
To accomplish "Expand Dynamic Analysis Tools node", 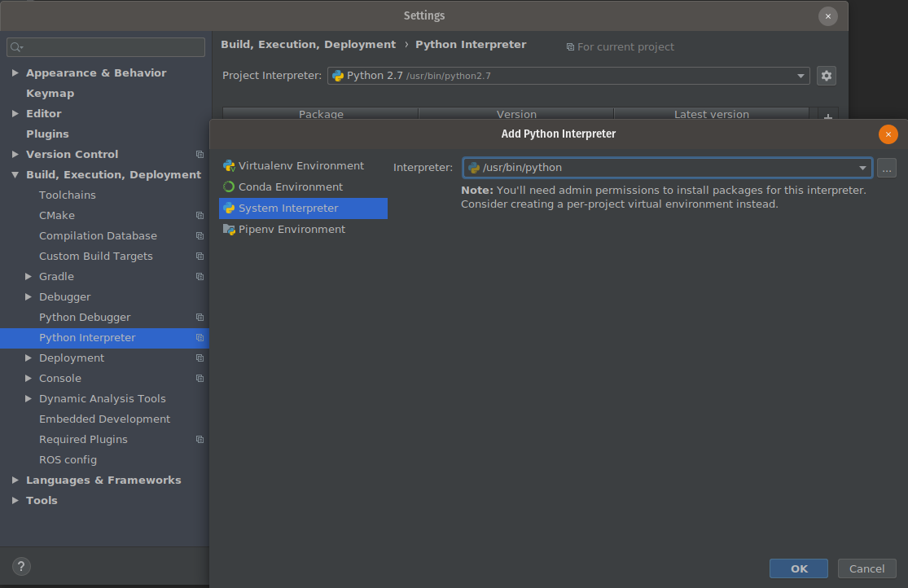I will coord(28,398).
